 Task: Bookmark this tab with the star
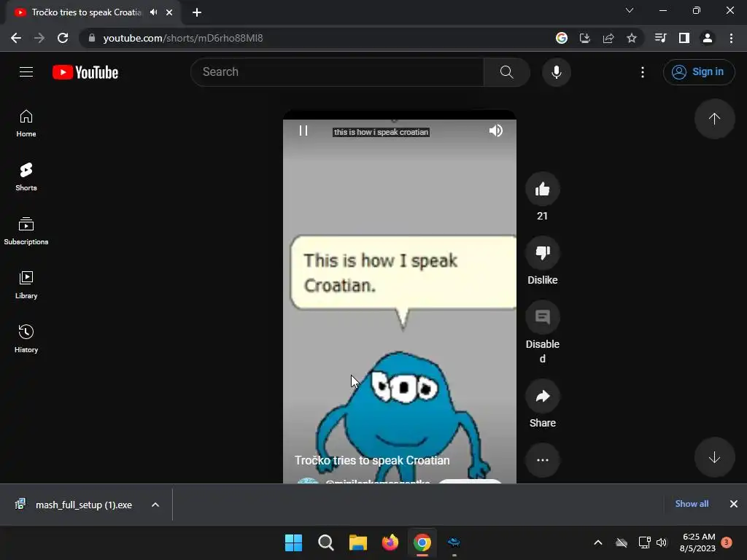pos(632,38)
